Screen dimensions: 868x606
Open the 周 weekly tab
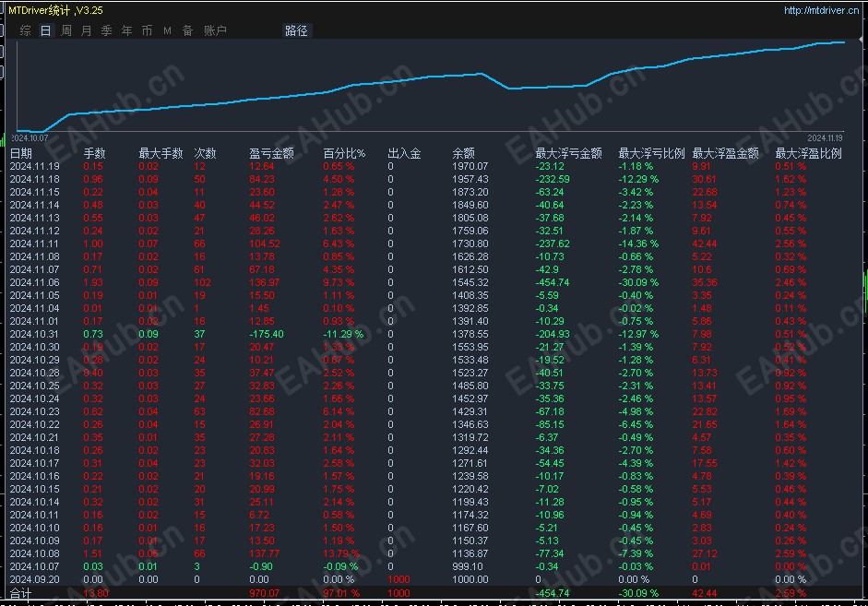coord(66,31)
